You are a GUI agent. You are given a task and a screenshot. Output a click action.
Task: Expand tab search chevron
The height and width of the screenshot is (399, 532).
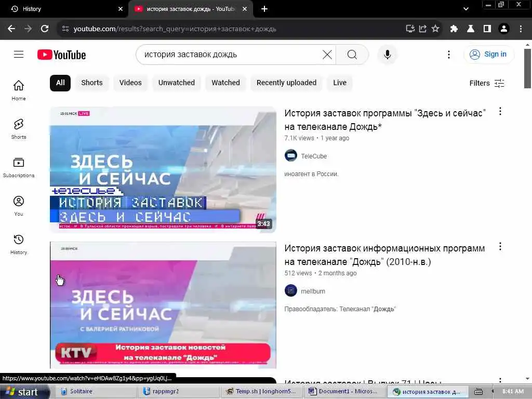tap(466, 9)
